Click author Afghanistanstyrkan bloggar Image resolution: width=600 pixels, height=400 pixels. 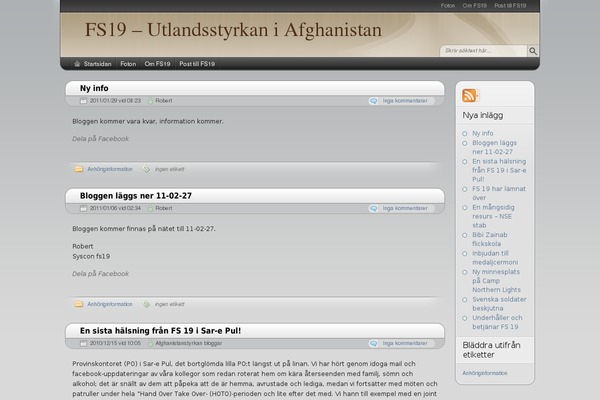click(x=189, y=343)
